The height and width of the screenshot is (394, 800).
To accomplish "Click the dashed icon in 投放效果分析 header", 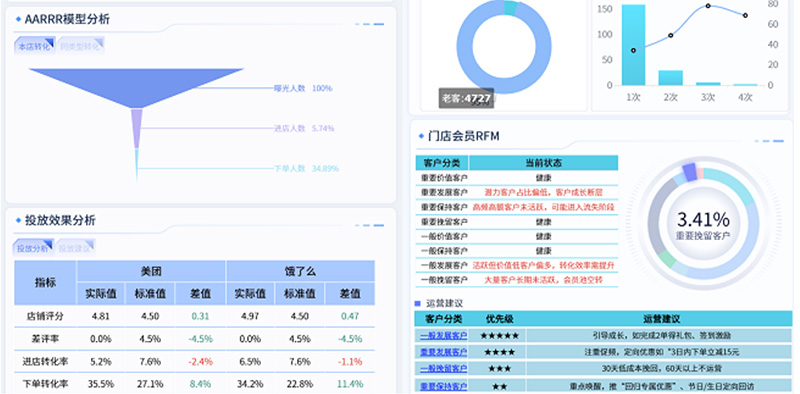I will (369, 225).
